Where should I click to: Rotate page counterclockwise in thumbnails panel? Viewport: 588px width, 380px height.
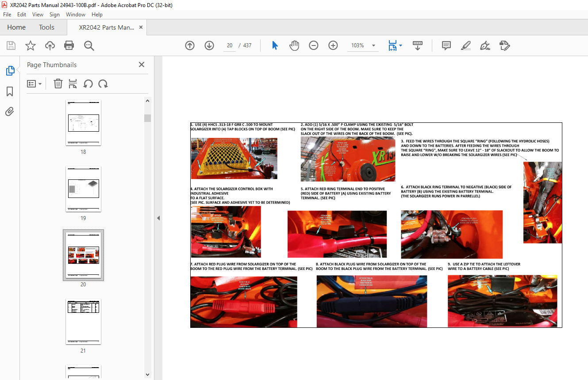click(88, 84)
